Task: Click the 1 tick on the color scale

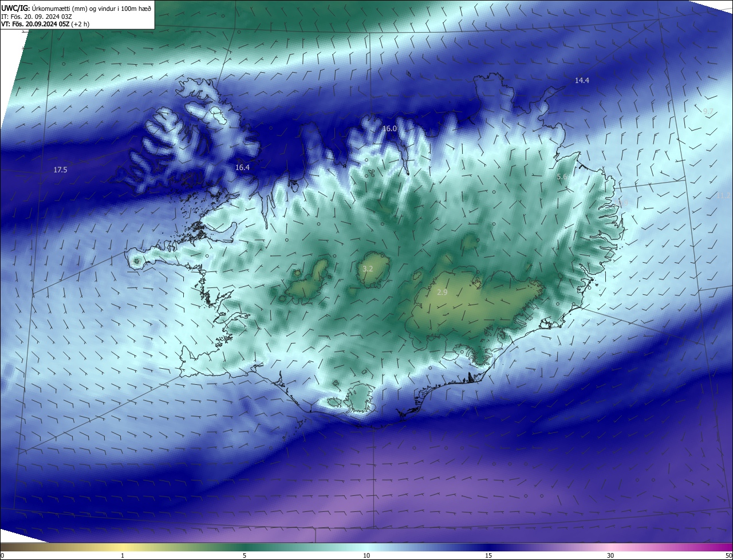Action: coord(123,555)
